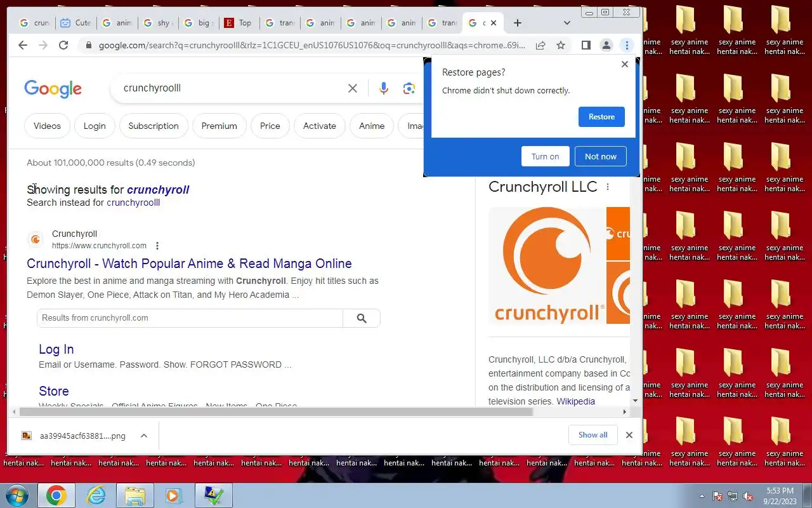Open the Wikipedia link in knowledge panel
This screenshot has height=508, width=812.
click(576, 401)
